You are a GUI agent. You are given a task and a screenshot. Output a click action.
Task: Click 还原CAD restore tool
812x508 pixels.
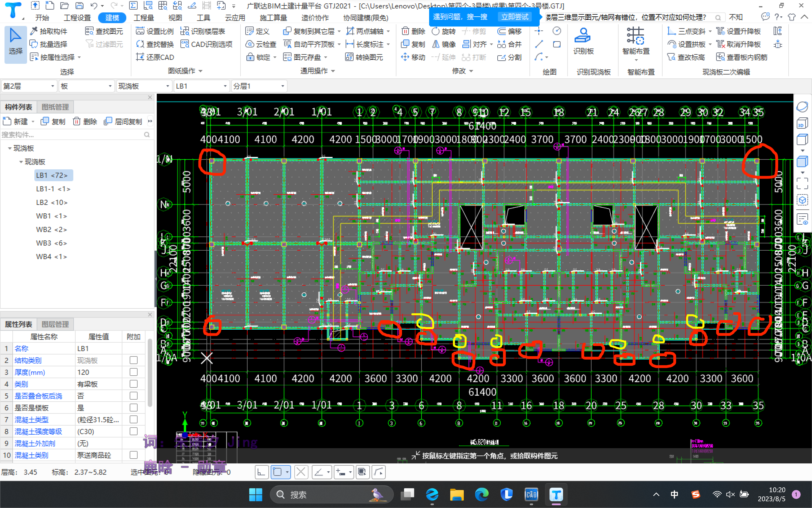[155, 57]
